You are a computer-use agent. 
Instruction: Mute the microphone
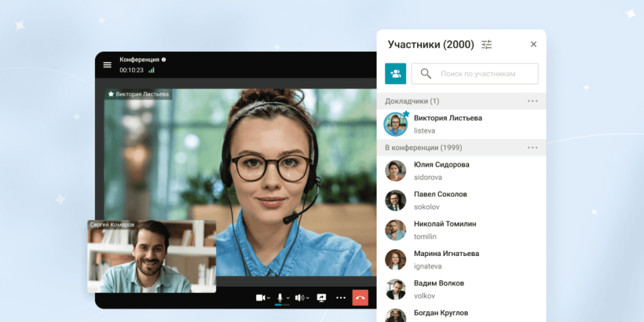click(280, 297)
